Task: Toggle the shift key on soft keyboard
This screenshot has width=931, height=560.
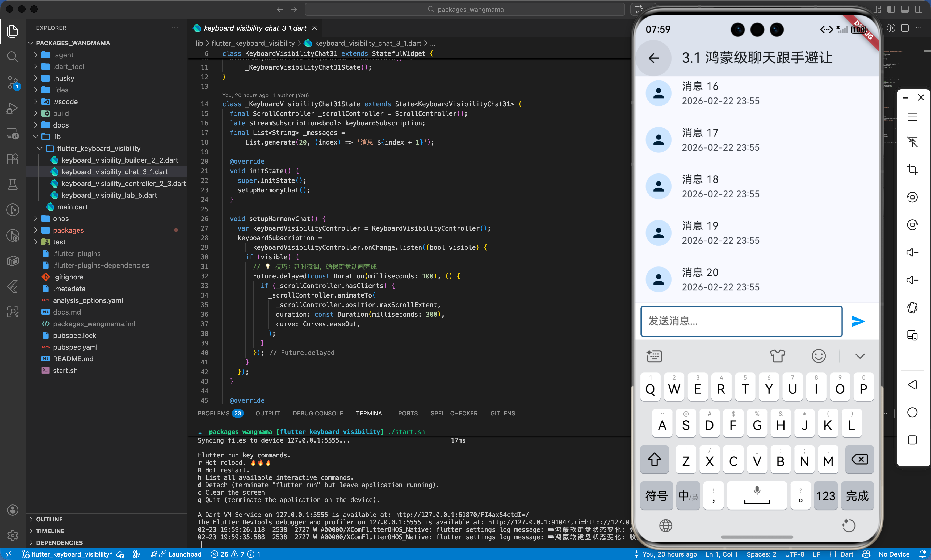Action: pyautogui.click(x=654, y=460)
